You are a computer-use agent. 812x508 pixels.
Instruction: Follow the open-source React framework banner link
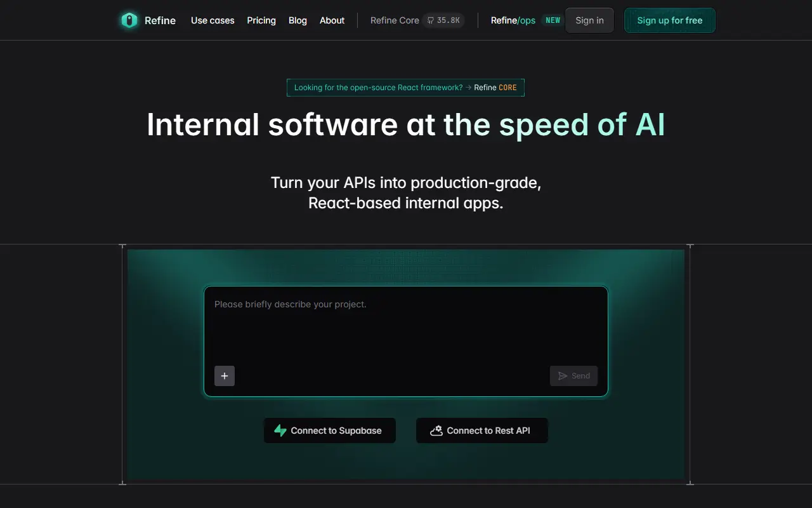point(405,88)
